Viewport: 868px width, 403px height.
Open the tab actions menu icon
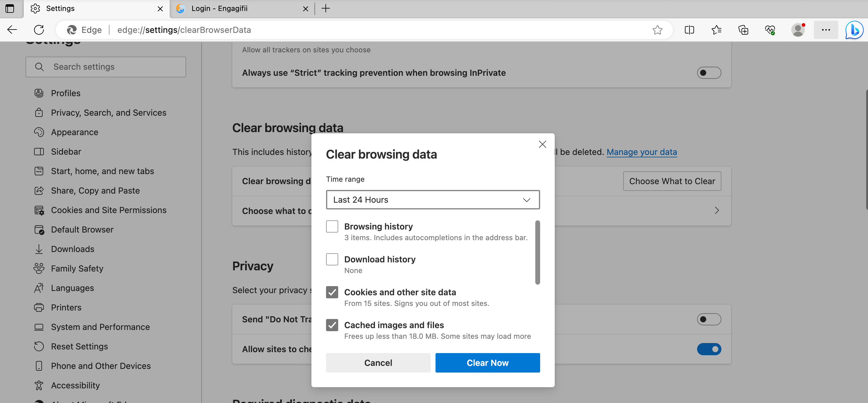tap(10, 9)
